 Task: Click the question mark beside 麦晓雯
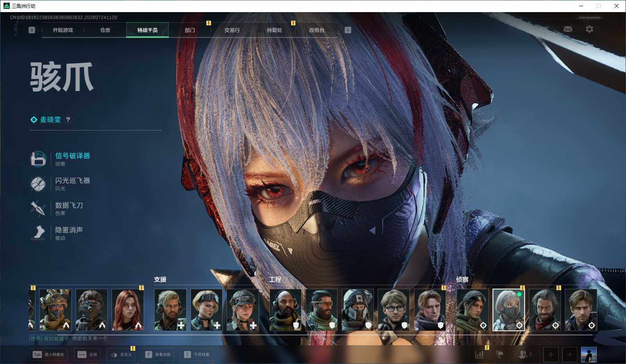pyautogui.click(x=68, y=120)
